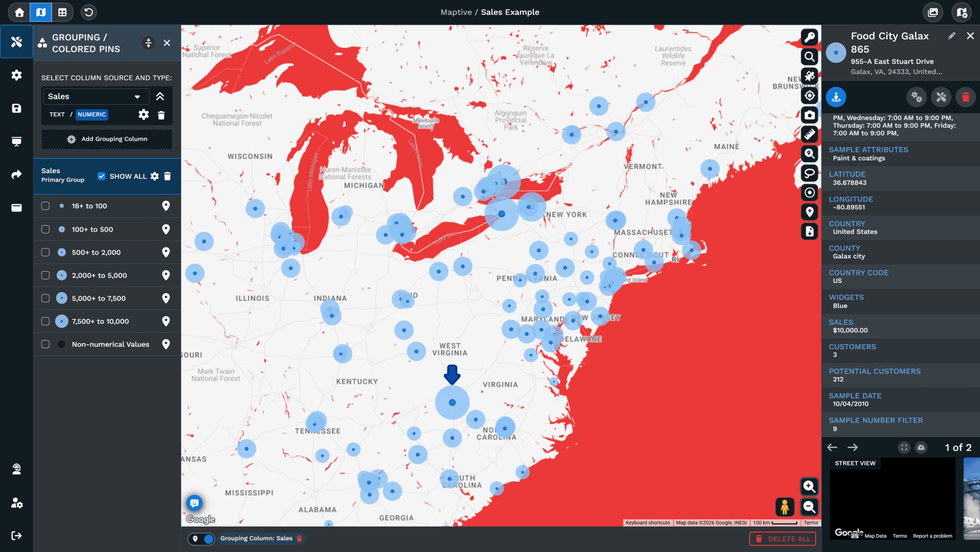The width and height of the screenshot is (980, 552).
Task: Check the 100+ to 500 group checkbox
Action: point(46,229)
